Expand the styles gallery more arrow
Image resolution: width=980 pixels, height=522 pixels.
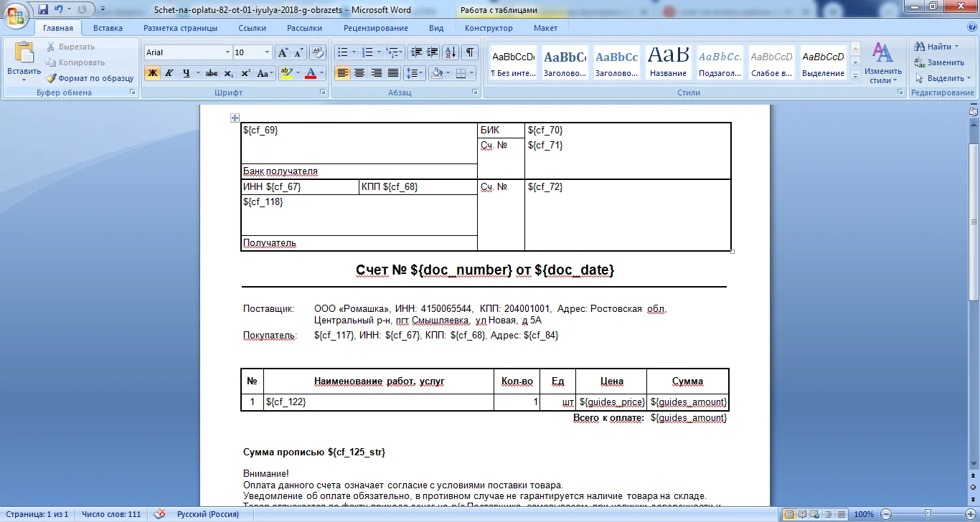coord(854,77)
